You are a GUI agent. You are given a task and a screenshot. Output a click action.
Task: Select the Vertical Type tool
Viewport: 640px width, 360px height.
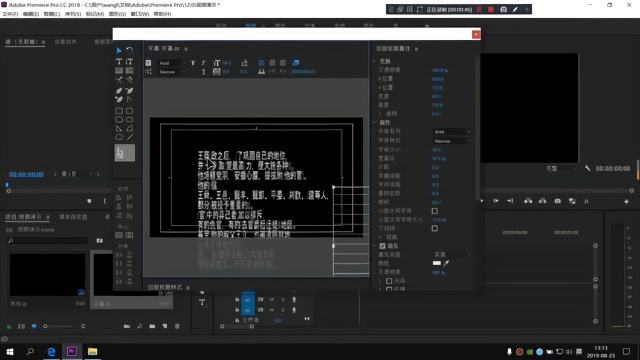click(129, 62)
